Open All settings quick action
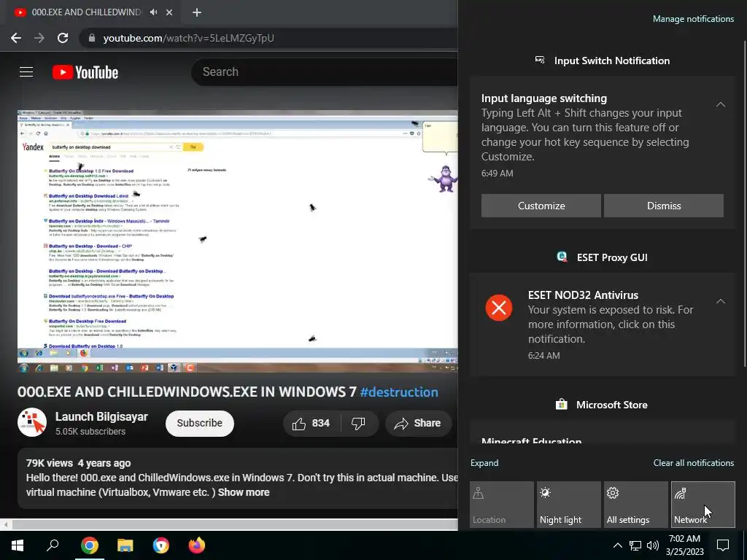 tap(636, 505)
